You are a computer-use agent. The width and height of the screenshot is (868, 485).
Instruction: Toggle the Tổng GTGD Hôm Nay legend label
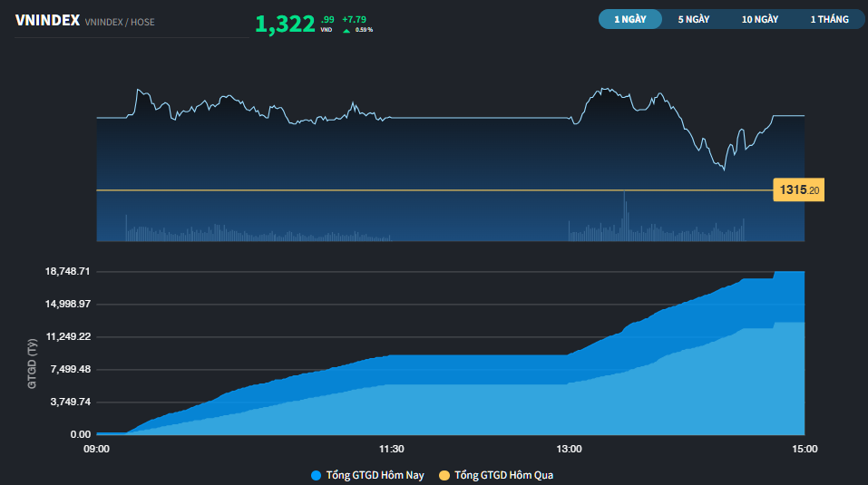(375, 475)
